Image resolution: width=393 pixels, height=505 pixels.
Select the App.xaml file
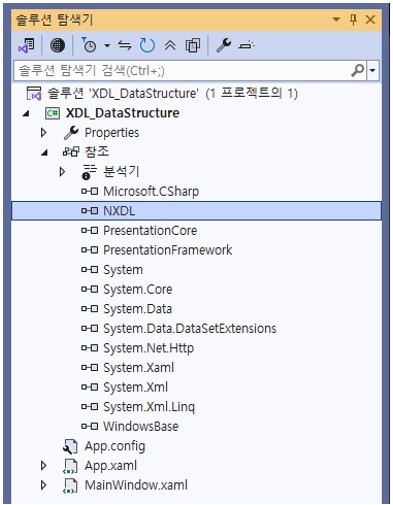(x=110, y=466)
